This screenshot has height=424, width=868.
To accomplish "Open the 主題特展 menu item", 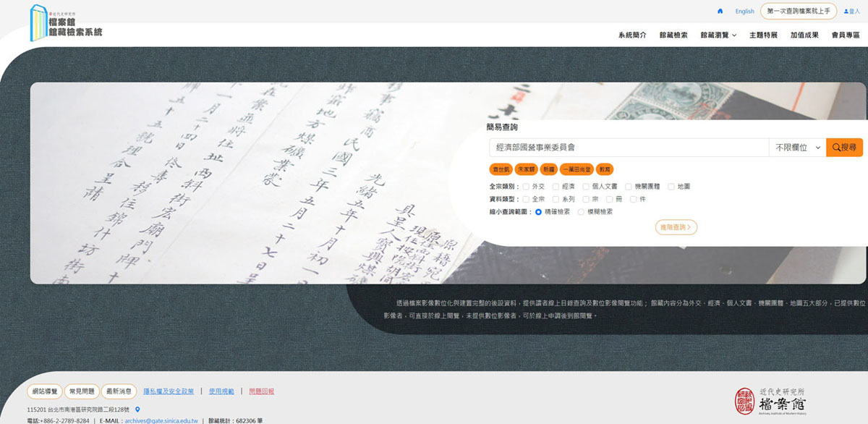I will coord(763,35).
